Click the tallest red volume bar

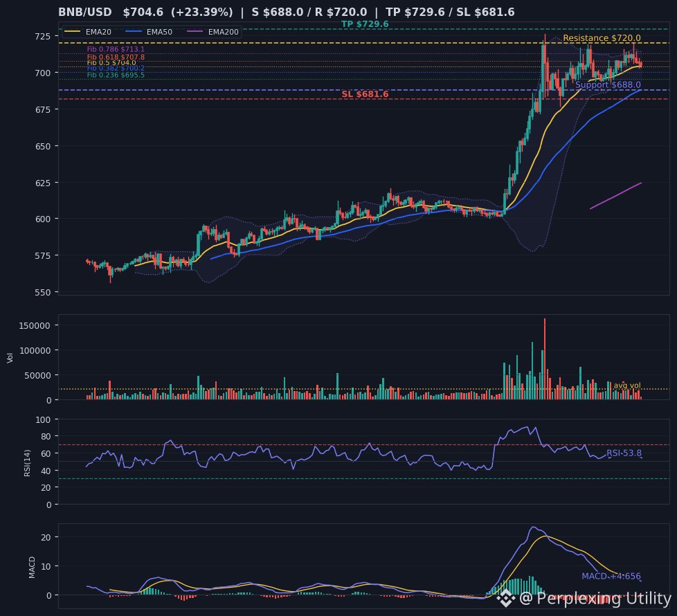(x=545, y=359)
